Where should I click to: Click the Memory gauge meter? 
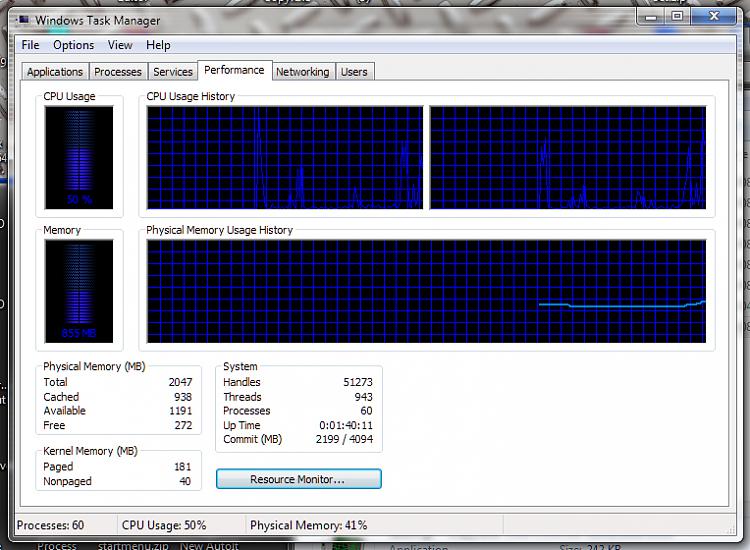click(79, 291)
